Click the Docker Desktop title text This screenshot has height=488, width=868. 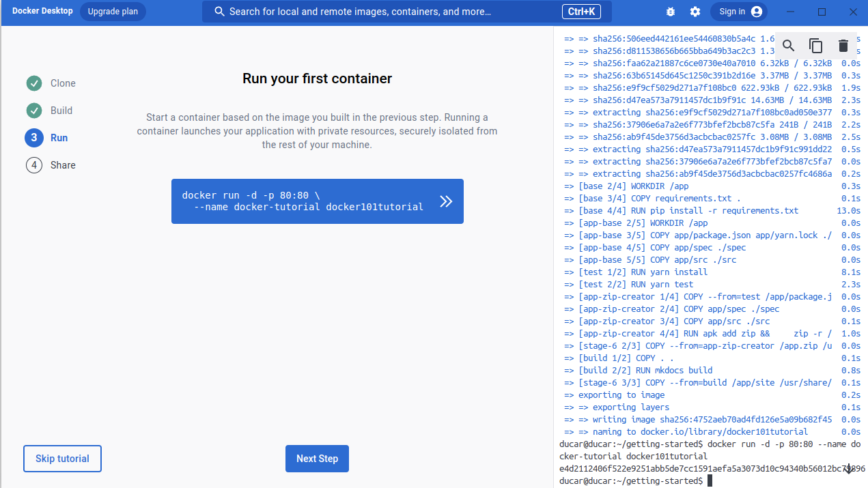pyautogui.click(x=41, y=12)
